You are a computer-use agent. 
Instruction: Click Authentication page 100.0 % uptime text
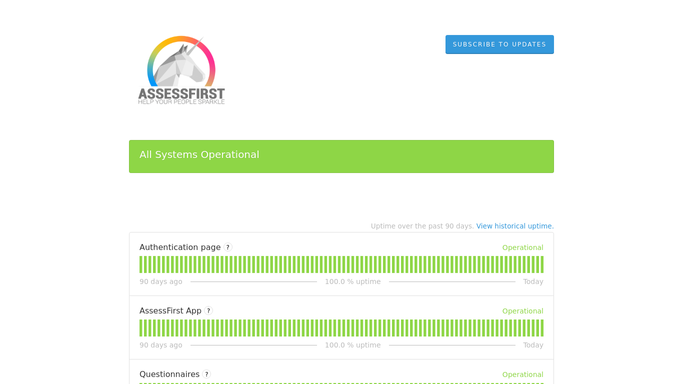point(353,282)
